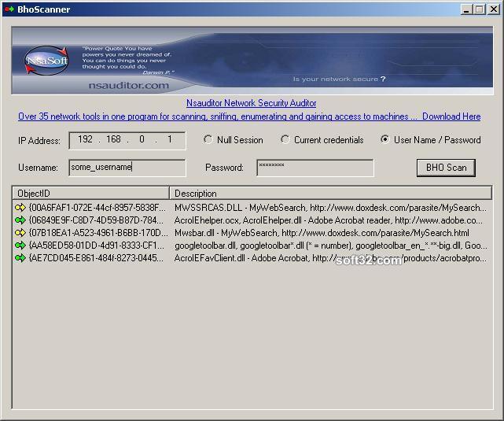This screenshot has height=421, width=504.
Task: Click the IP Address input box
Action: point(127,140)
